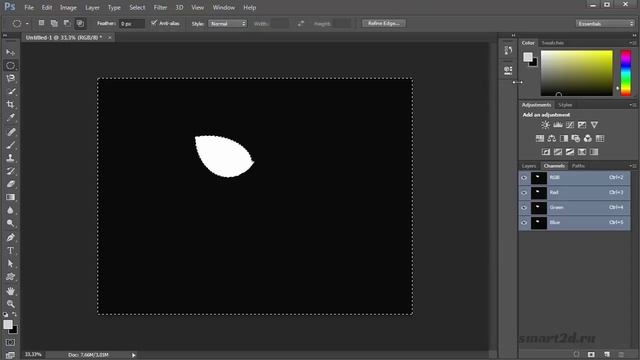Select the Red channel thumbnail

coord(539,193)
